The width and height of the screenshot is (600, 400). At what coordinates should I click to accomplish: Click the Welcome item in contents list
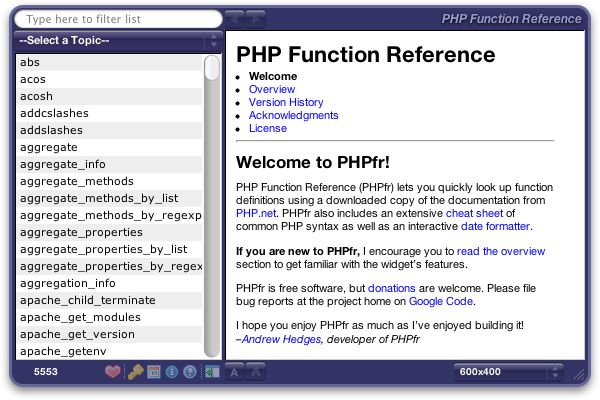pyautogui.click(x=273, y=76)
